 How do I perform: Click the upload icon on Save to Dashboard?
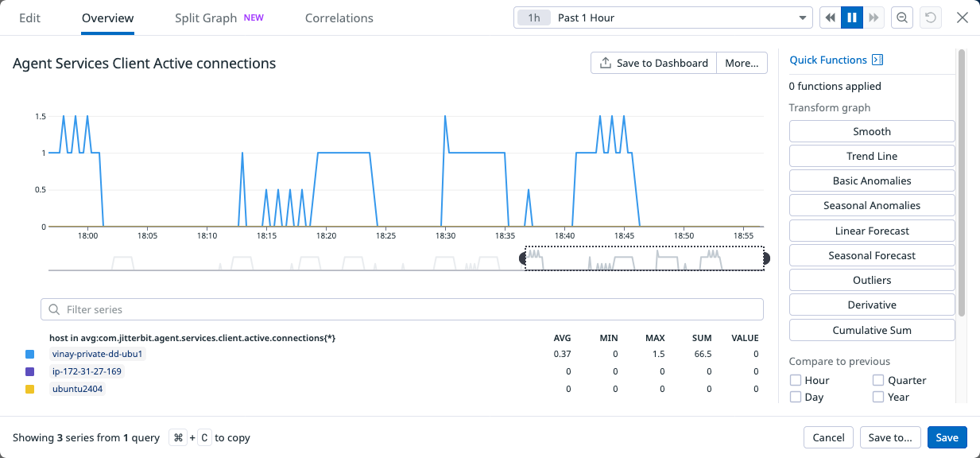(x=605, y=63)
